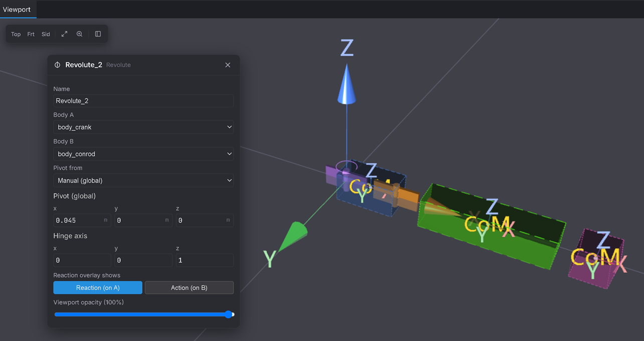The width and height of the screenshot is (644, 341).
Task: Click the Pivot x field 0.045
Action: point(82,220)
